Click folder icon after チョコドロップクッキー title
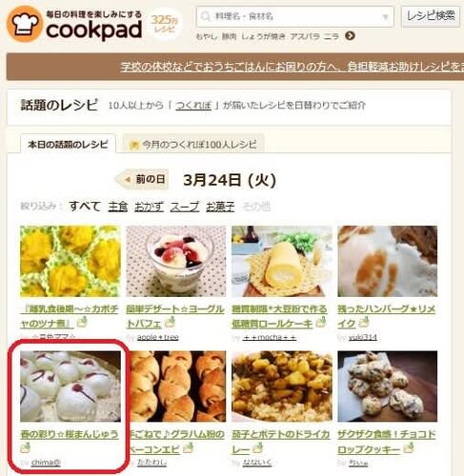 pyautogui.click(x=409, y=448)
